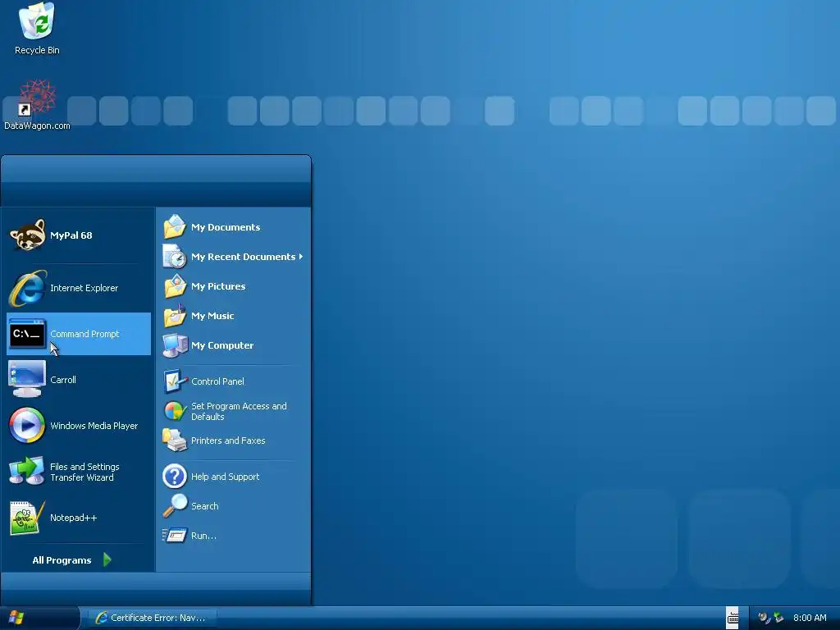Click the My Computer label text
The width and height of the screenshot is (840, 630).
click(x=222, y=345)
